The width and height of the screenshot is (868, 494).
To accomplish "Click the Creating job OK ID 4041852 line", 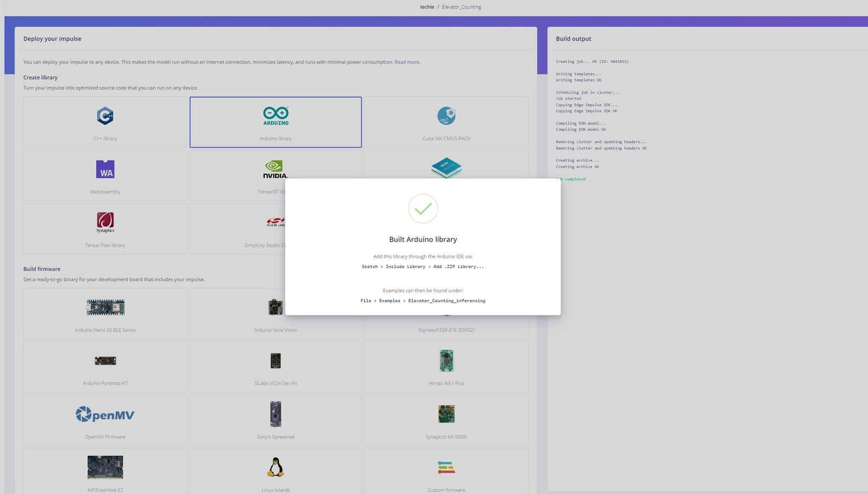I will pyautogui.click(x=592, y=61).
